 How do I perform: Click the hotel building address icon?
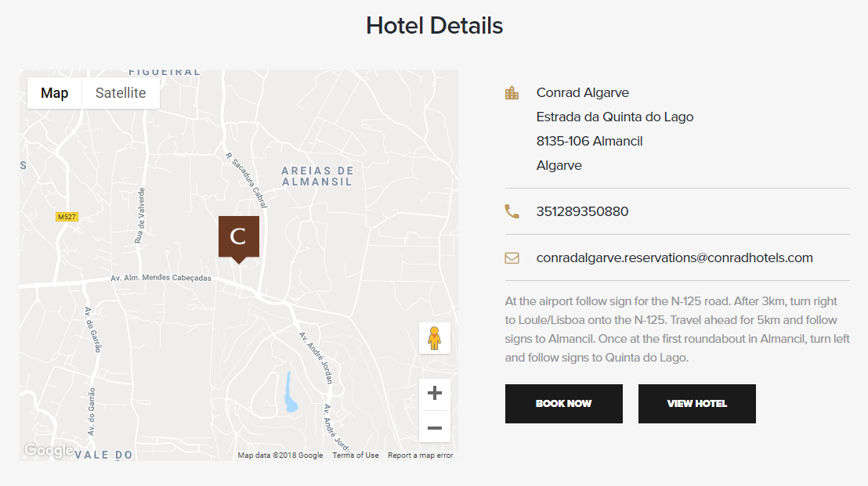pyautogui.click(x=512, y=93)
